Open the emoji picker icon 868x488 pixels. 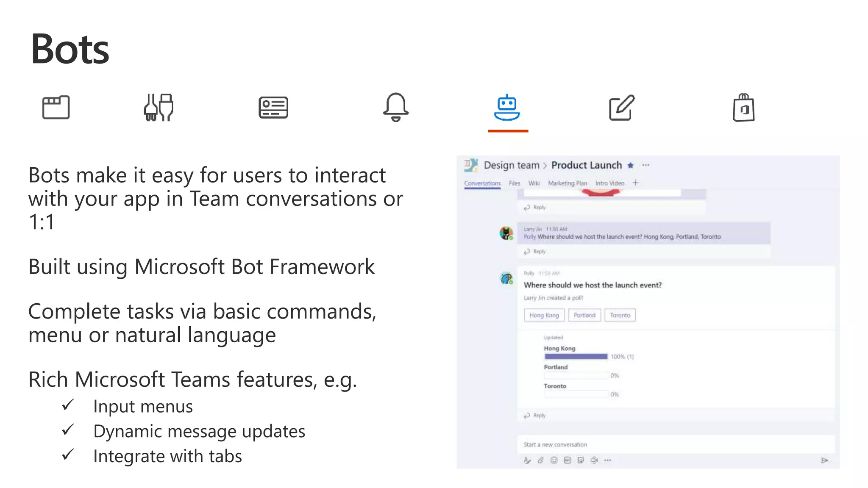(x=554, y=460)
